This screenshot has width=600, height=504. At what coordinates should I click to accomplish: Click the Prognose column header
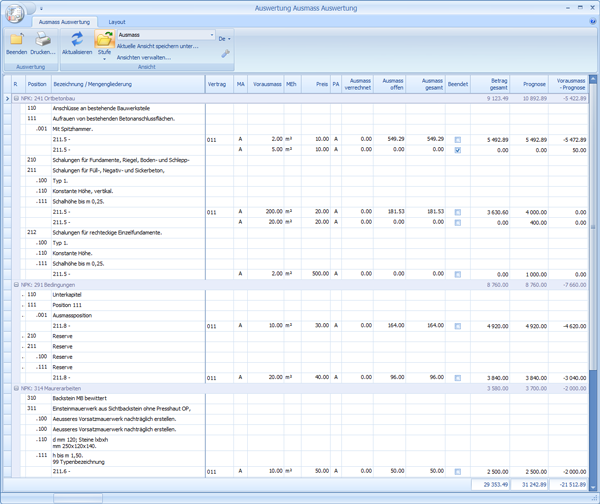pyautogui.click(x=529, y=84)
